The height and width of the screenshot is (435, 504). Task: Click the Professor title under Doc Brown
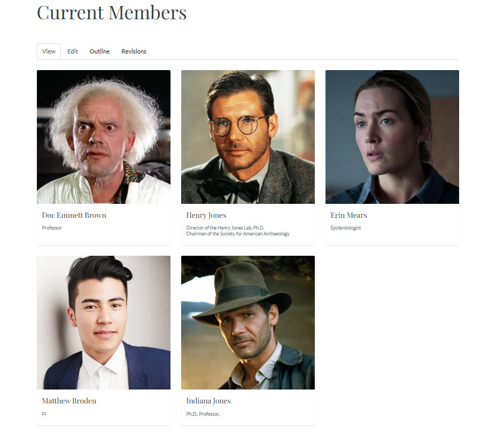click(x=52, y=228)
